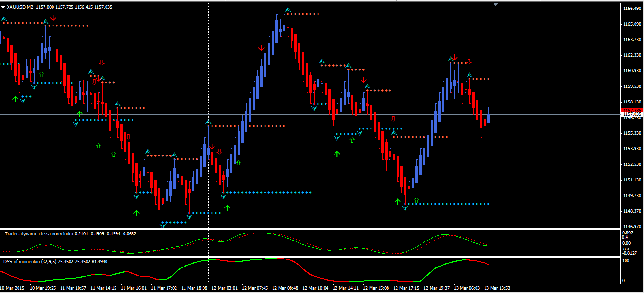Click the XAUUSD,M2 symbol label
The image size is (644, 293).
20,7
